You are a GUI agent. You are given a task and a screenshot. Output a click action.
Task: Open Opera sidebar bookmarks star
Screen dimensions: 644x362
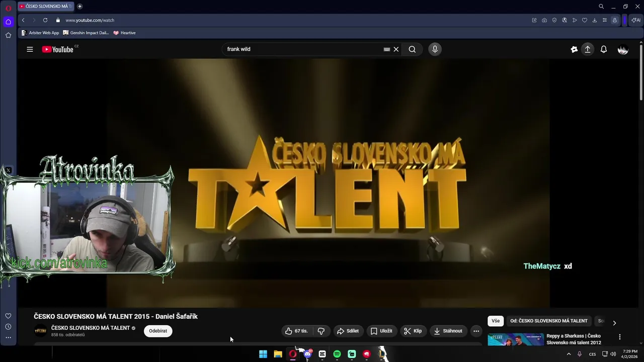8,35
